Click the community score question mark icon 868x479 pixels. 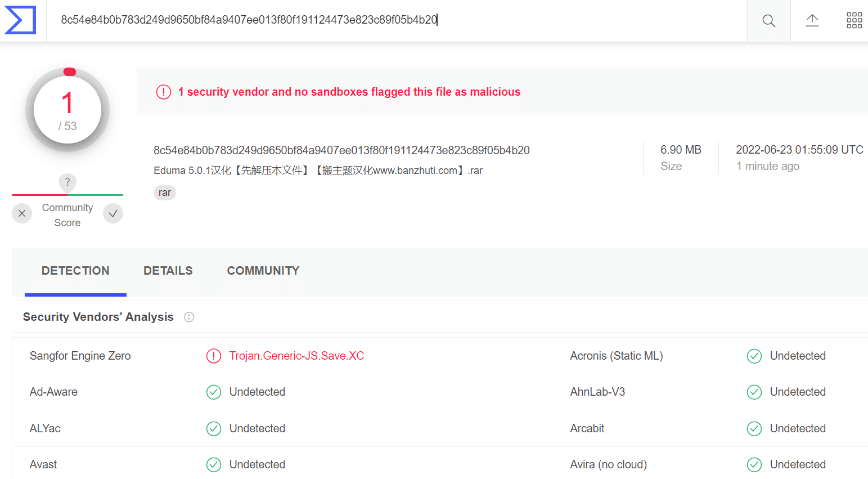pos(68,182)
